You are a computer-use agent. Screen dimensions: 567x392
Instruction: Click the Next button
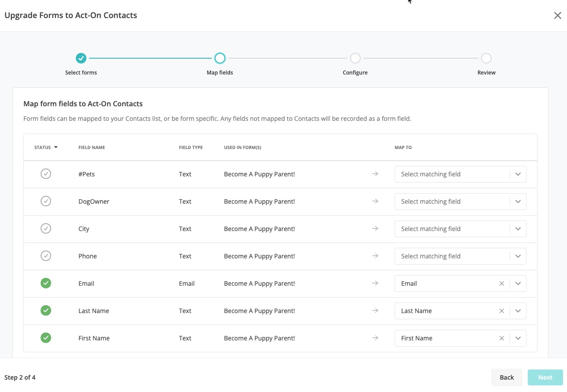click(545, 377)
